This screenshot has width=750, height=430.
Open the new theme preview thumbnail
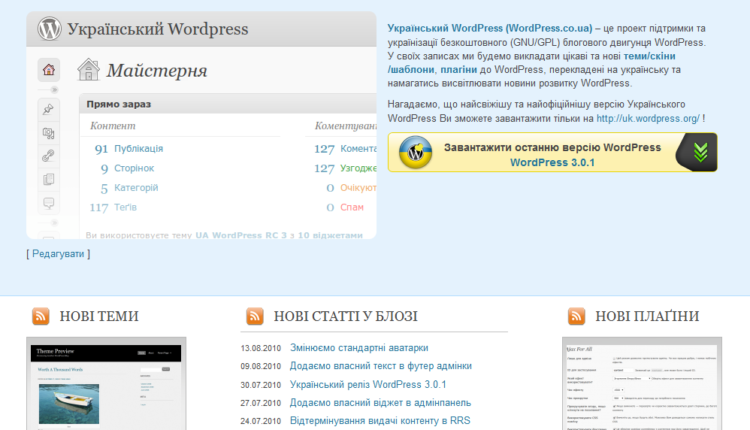[106, 384]
